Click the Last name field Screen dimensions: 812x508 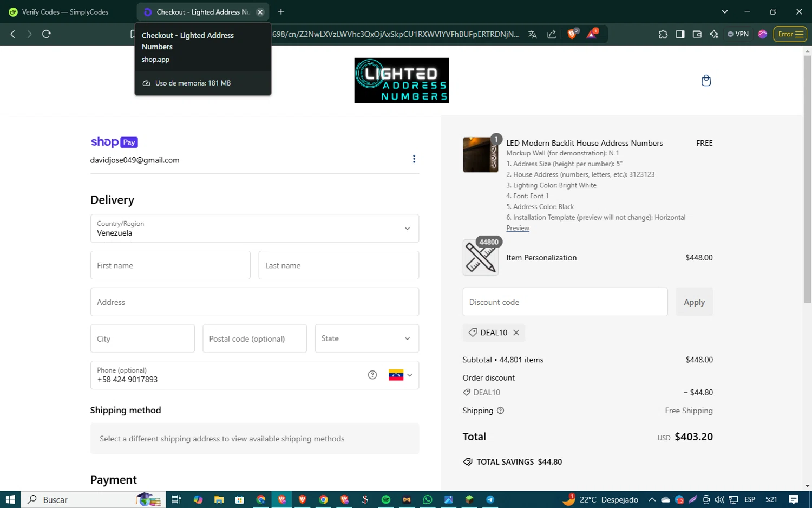(x=339, y=265)
